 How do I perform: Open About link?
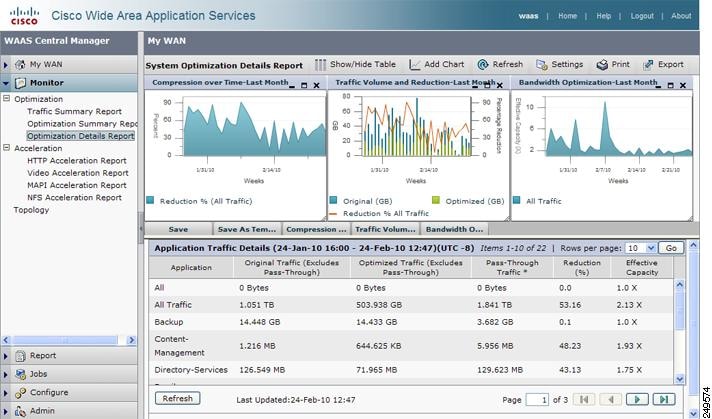click(x=681, y=16)
